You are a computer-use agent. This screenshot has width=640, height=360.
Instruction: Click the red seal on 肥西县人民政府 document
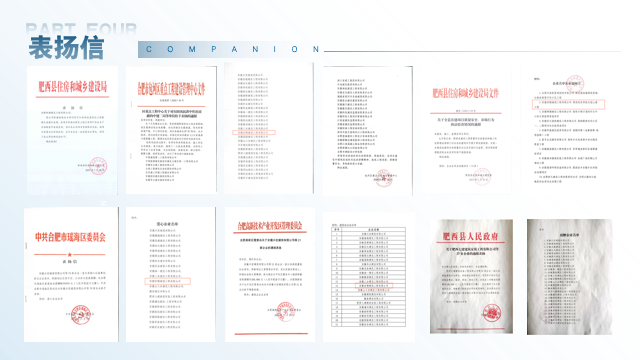click(x=491, y=313)
